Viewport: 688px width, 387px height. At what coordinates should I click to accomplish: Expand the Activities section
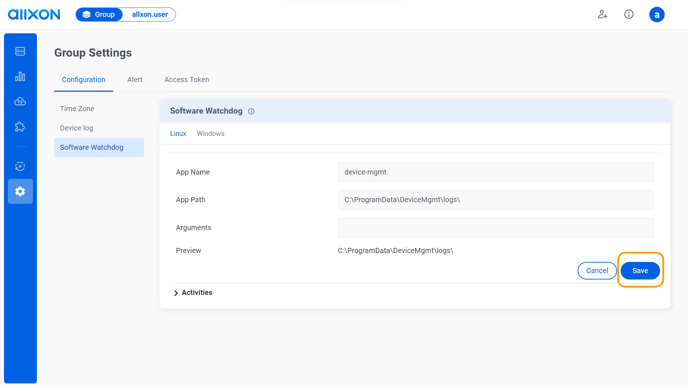(193, 293)
